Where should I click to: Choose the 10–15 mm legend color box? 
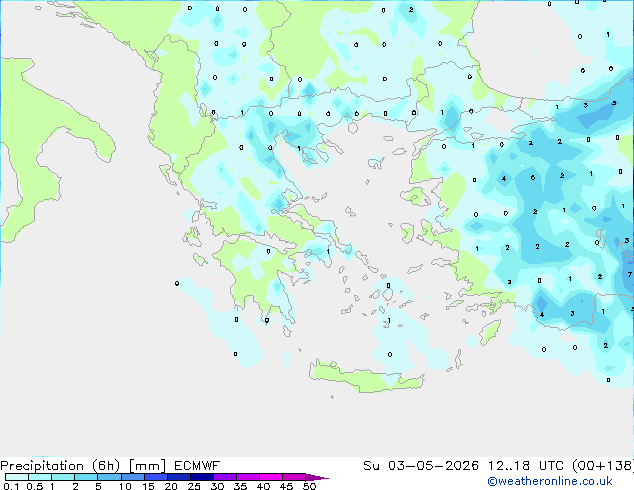click(133, 477)
